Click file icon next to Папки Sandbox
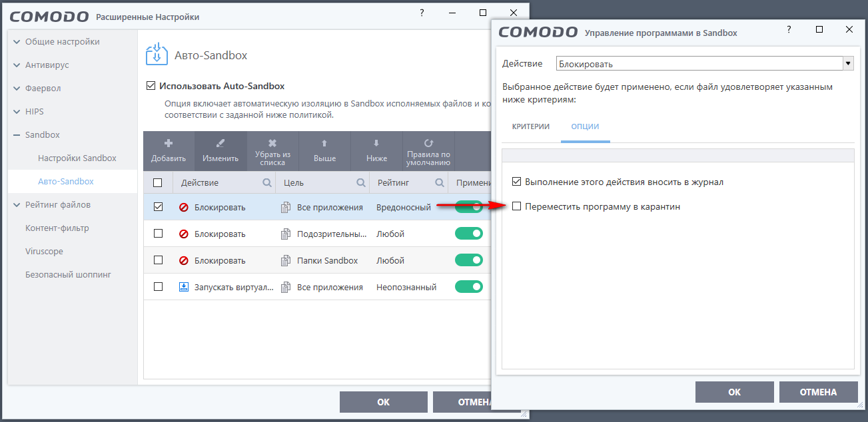Viewport: 868px width, 422px height. [286, 261]
